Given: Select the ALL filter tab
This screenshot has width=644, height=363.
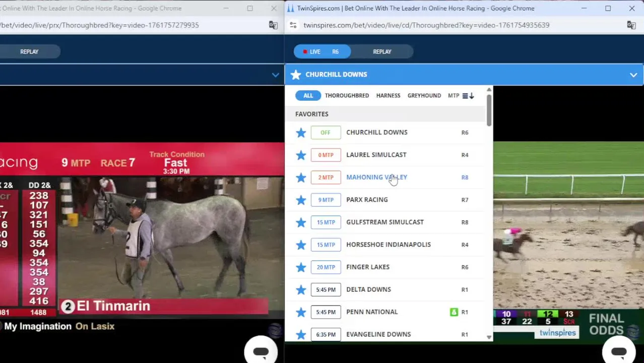Looking at the screenshot, I should pos(308,95).
